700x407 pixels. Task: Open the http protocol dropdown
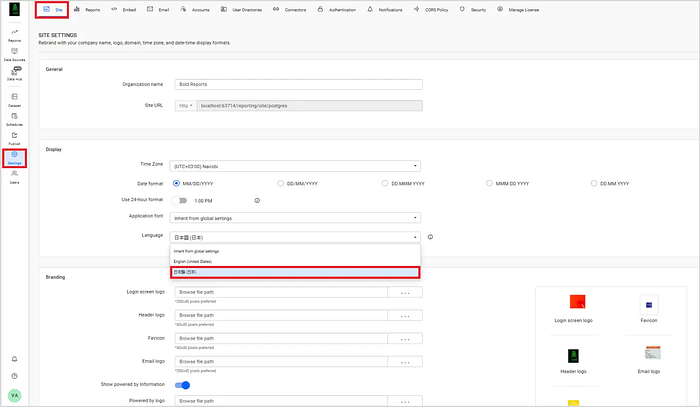pyautogui.click(x=185, y=105)
